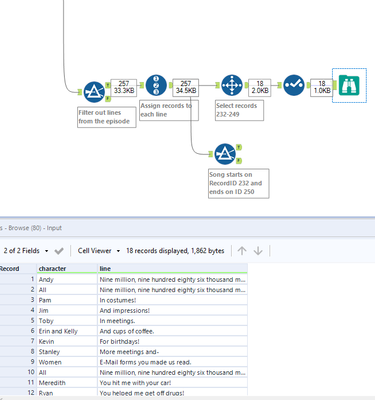The image size is (375, 400).
Task: Select the 'Kevin' character cell
Action: pos(67,341)
